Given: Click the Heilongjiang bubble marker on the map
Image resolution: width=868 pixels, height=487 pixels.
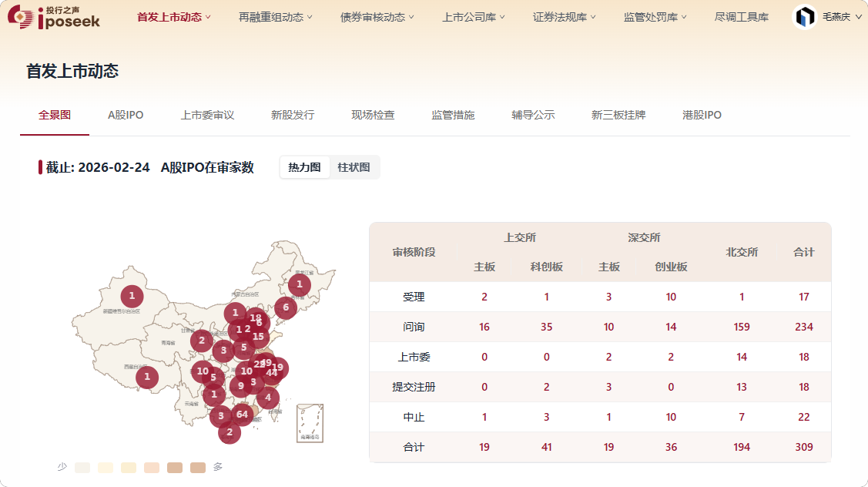Looking at the screenshot, I should (299, 285).
